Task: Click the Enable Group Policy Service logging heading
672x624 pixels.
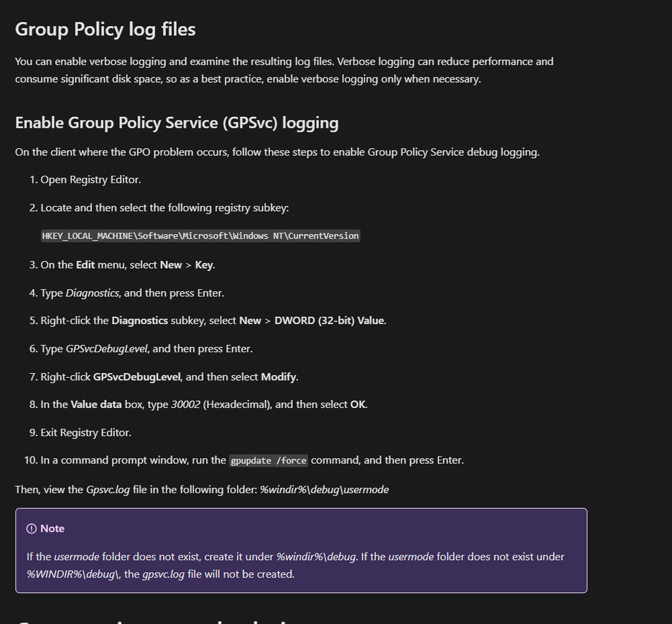Action: pos(177,123)
